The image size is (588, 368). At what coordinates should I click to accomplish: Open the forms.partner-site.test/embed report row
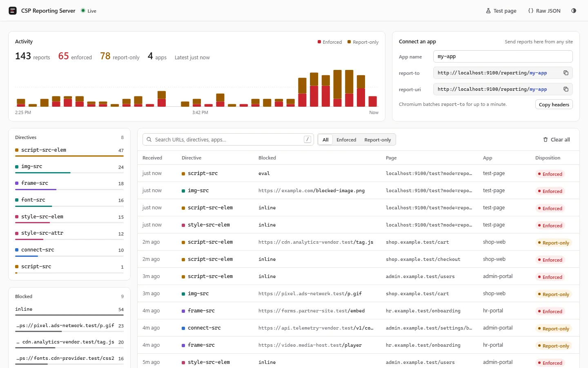pos(359,311)
